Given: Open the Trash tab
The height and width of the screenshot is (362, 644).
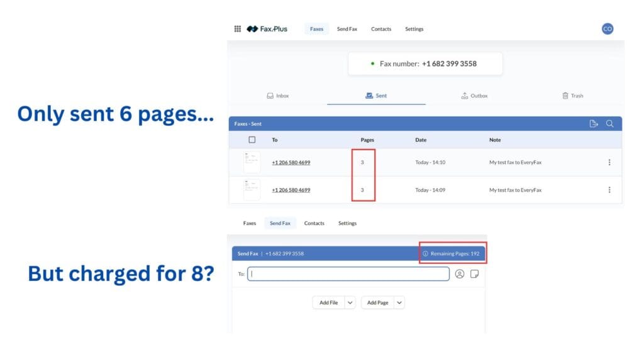Looking at the screenshot, I should point(572,96).
